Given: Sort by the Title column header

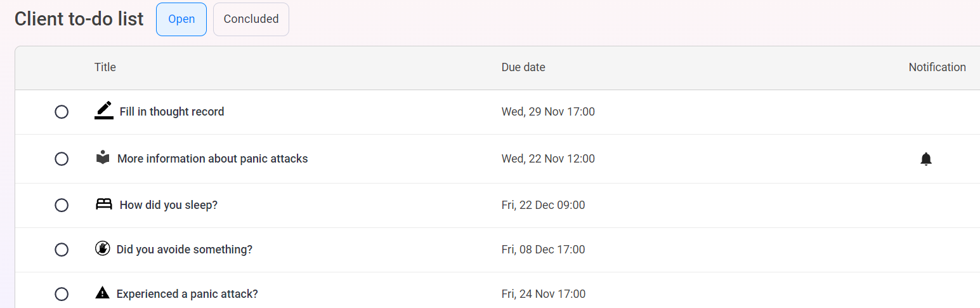Looking at the screenshot, I should 105,67.
